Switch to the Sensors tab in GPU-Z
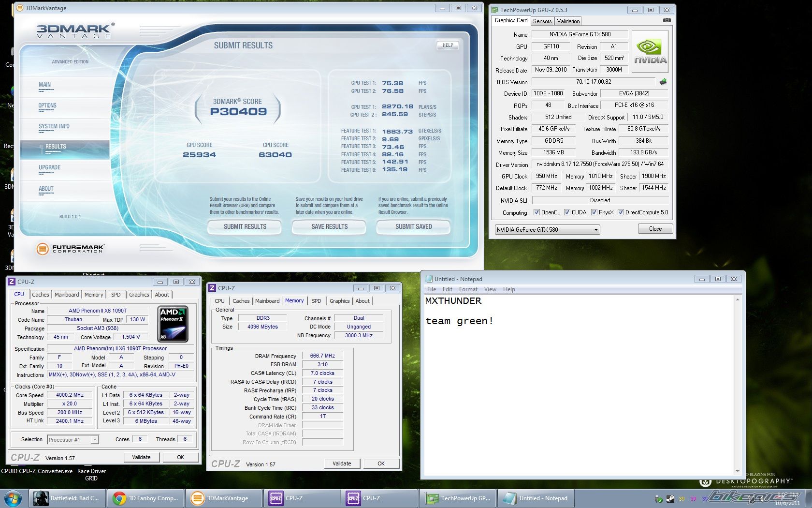Image resolution: width=812 pixels, height=508 pixels. coord(542,21)
